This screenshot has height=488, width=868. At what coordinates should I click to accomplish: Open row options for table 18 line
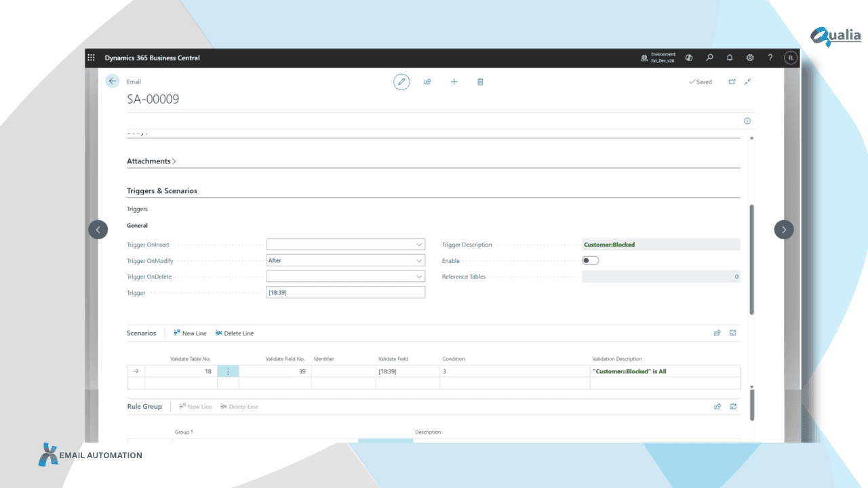pyautogui.click(x=228, y=371)
